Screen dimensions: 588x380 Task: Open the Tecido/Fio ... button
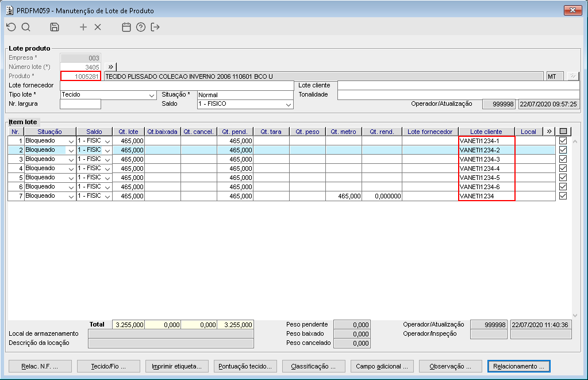point(109,366)
